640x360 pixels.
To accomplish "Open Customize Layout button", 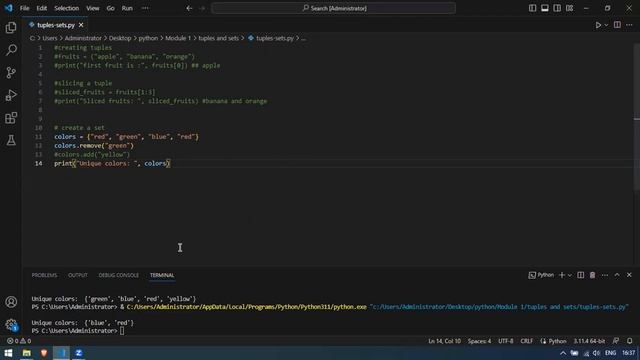I will tap(569, 8).
